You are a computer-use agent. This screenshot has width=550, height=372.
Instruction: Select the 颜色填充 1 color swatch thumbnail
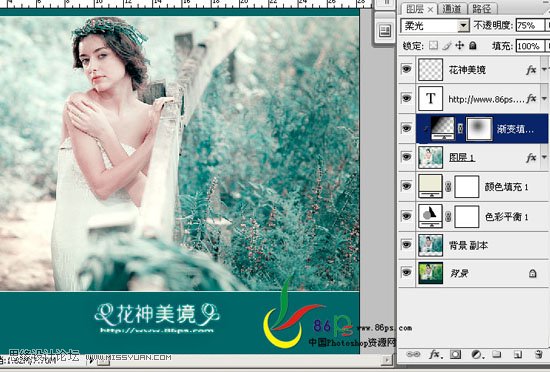[x=430, y=187]
